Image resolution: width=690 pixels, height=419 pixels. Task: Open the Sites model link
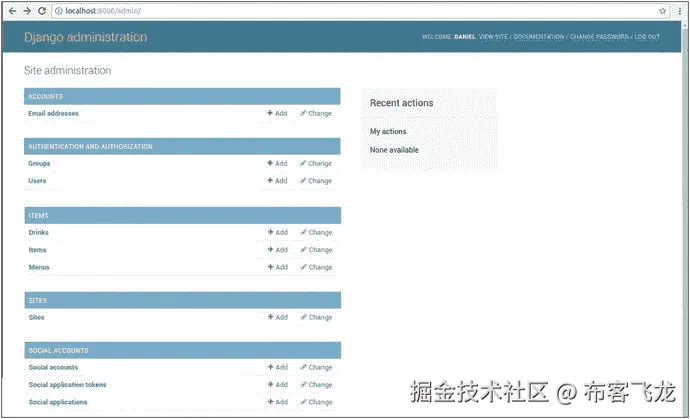[37, 317]
